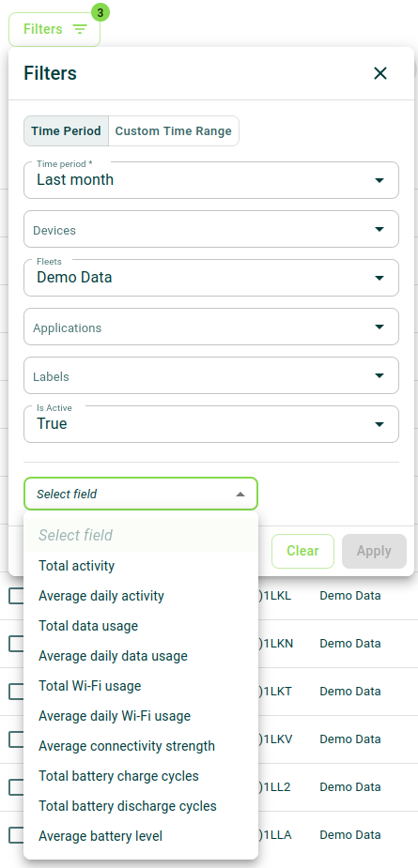
Task: Open the Devices dropdown
Action: pyautogui.click(x=211, y=229)
